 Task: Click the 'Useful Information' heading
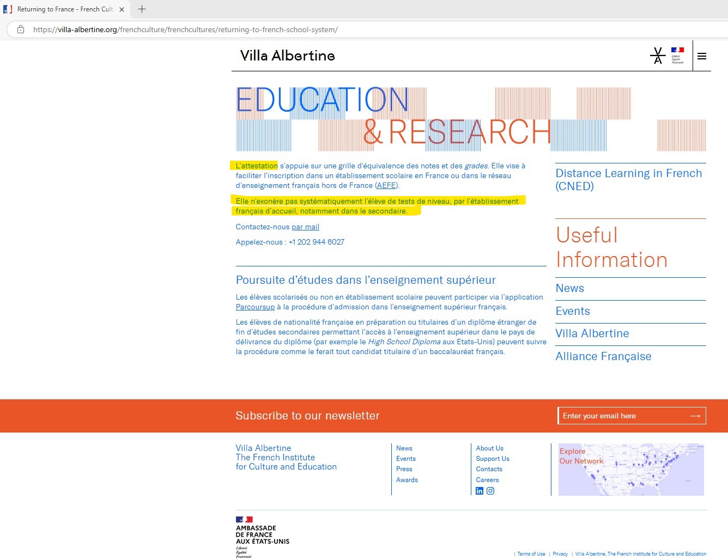point(611,247)
